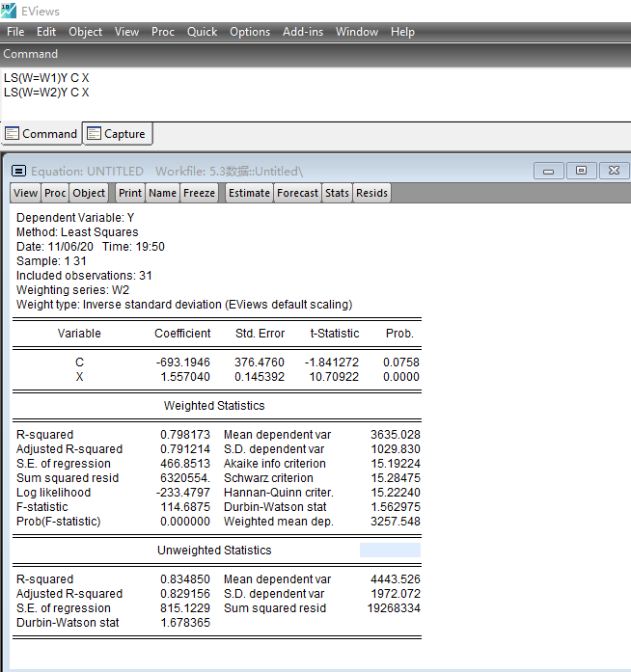Show residuals with Resids button
This screenshot has height=672, width=631.
click(x=371, y=193)
